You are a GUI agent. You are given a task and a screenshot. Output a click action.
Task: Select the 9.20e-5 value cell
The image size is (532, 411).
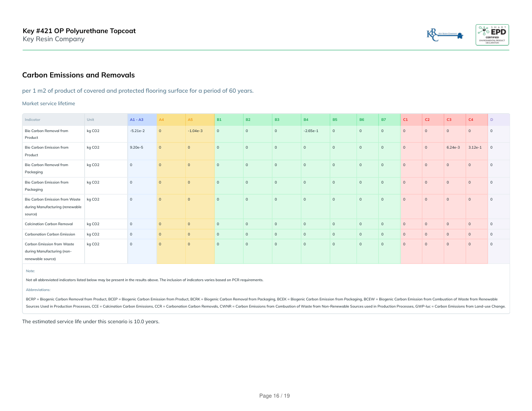[136, 147]
